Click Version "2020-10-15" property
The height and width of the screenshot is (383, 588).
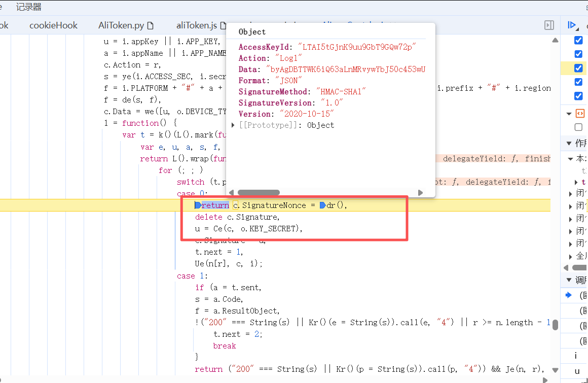[286, 114]
